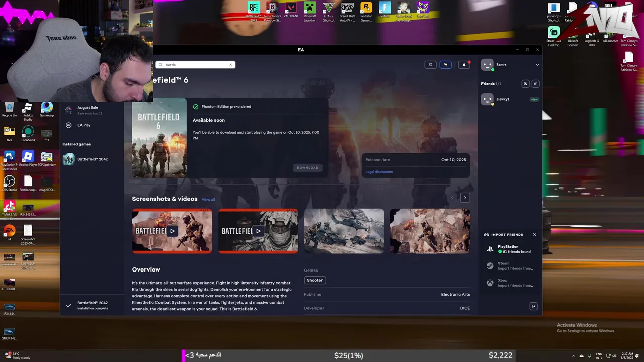The image size is (644, 362).
Task: Play the second Battlefield video with masked soldier
Action: coord(258,231)
